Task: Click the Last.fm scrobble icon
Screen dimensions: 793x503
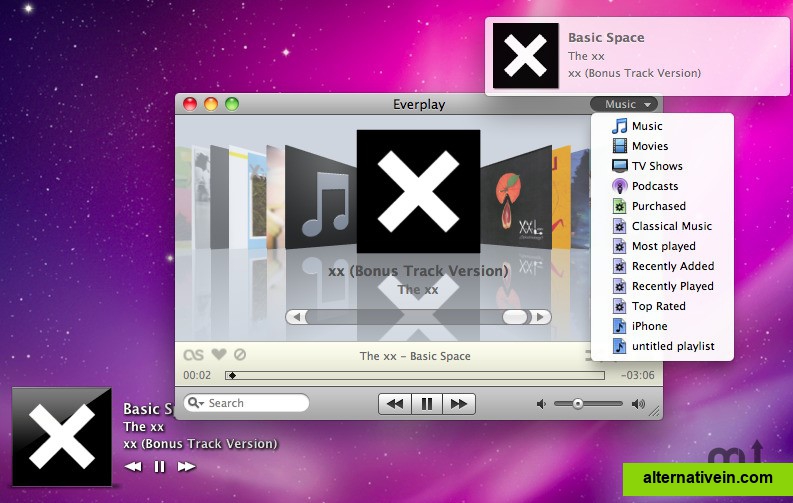Action: tap(194, 355)
